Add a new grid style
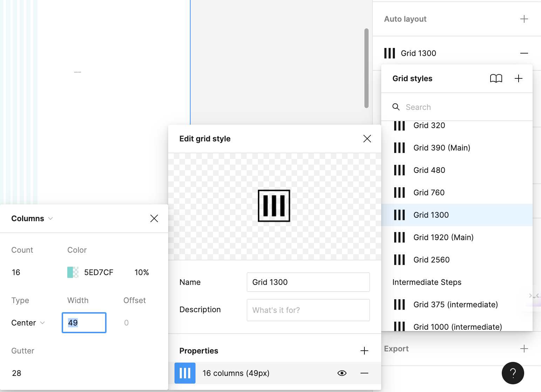 coord(519,78)
